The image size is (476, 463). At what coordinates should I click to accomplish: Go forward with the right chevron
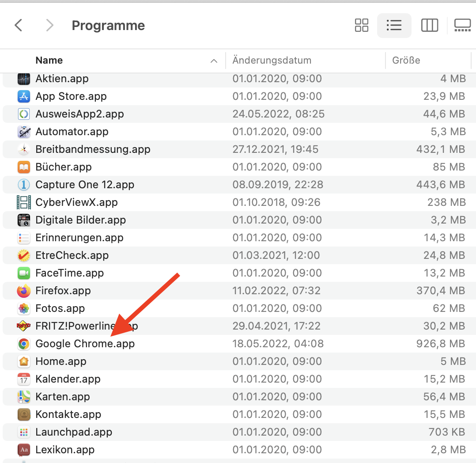pos(49,26)
